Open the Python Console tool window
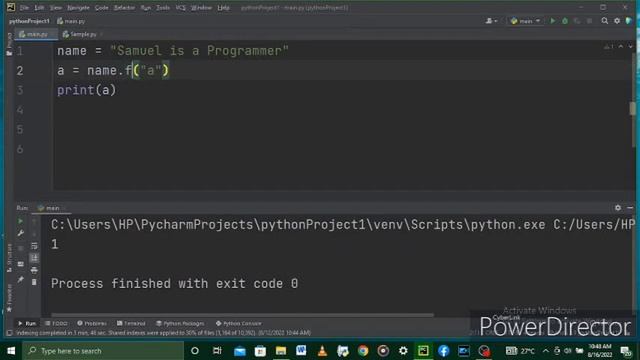This screenshot has width=640, height=360. (x=238, y=323)
